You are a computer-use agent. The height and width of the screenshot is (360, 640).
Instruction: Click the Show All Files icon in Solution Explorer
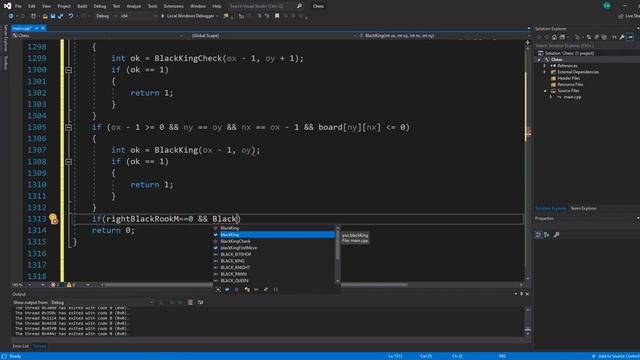click(604, 37)
